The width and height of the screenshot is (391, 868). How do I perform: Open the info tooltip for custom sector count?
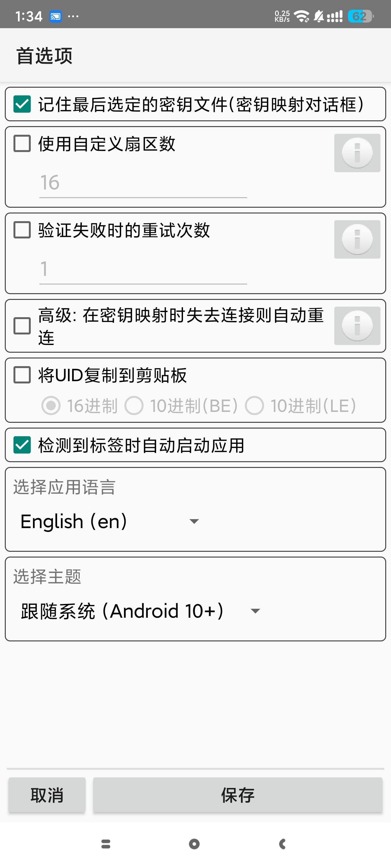(357, 152)
